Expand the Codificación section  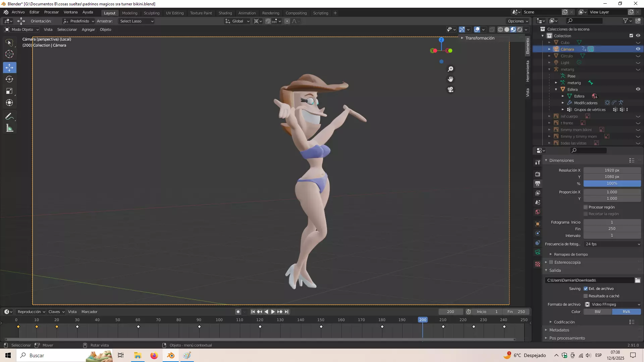564,322
